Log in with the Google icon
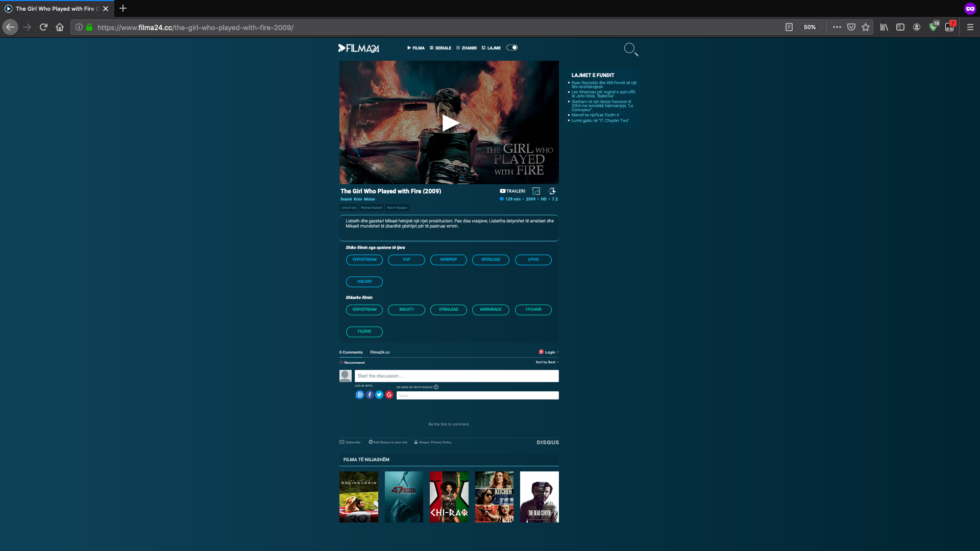Screen dimensions: 980x551 [389, 394]
